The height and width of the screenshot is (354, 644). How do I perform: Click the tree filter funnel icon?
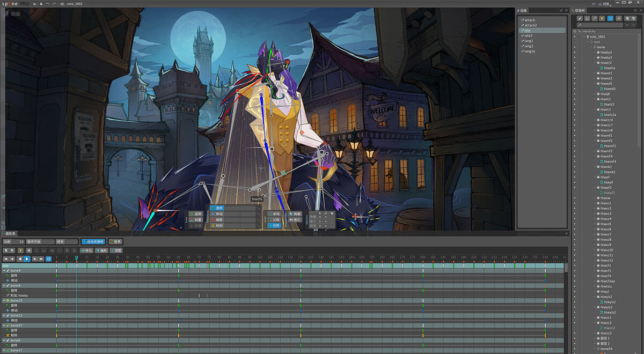tap(602, 18)
